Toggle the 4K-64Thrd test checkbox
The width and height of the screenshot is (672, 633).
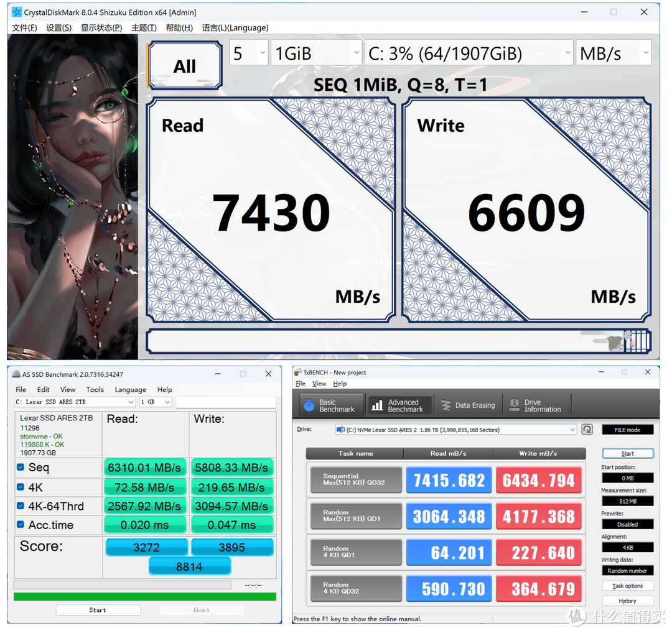tap(20, 506)
